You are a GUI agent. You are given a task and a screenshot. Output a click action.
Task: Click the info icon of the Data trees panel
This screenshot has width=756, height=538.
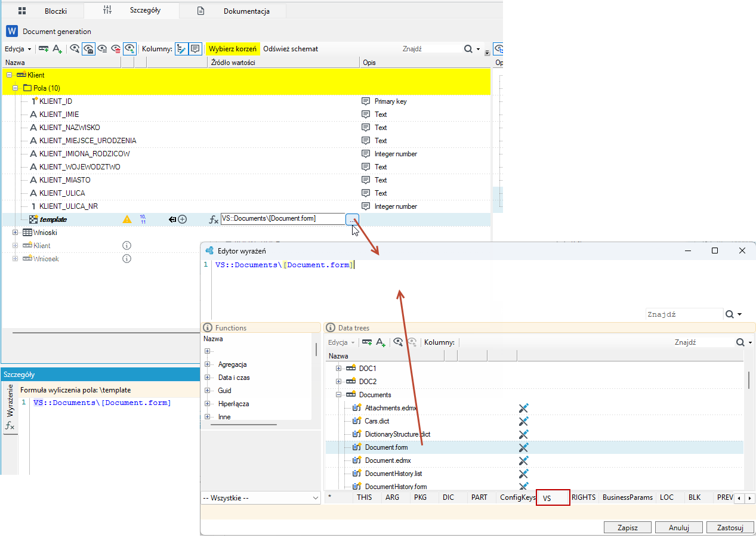click(331, 327)
